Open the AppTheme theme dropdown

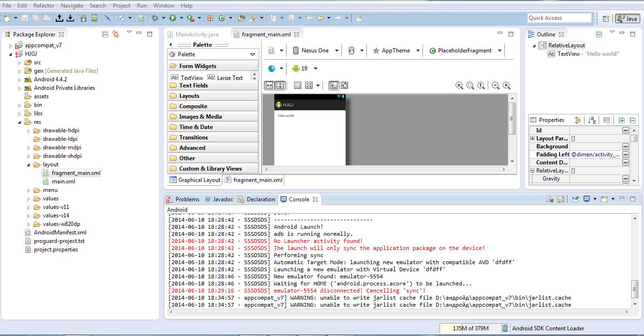(x=396, y=51)
